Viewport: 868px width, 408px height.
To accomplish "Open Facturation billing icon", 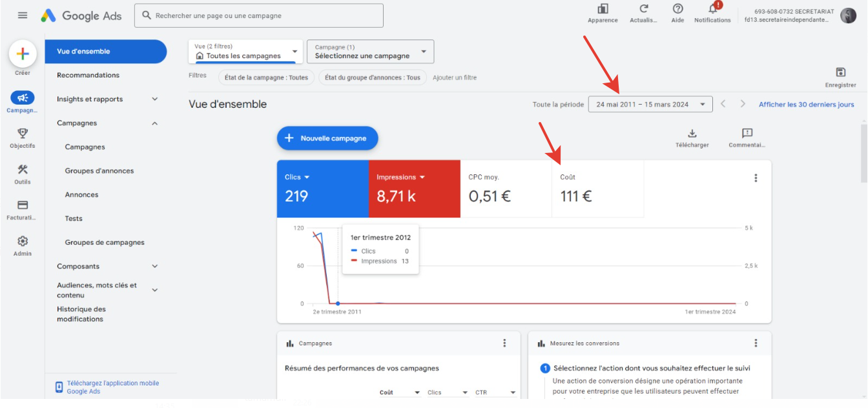I will [x=23, y=205].
